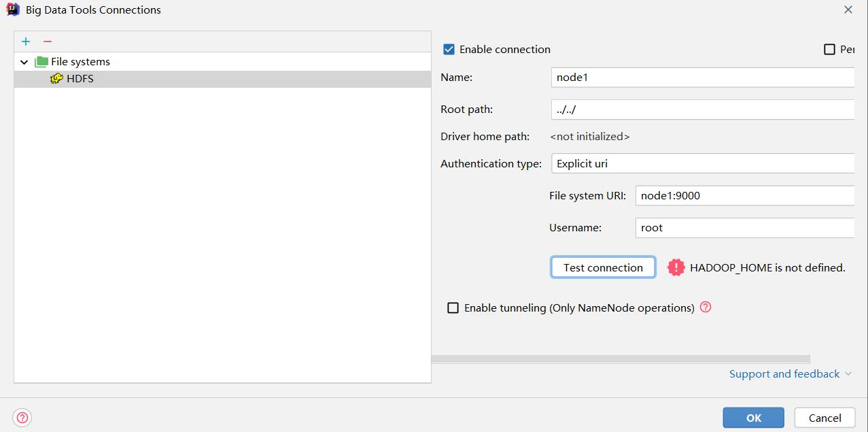Collapse the File systems tree node
868x432 pixels.
tap(24, 62)
